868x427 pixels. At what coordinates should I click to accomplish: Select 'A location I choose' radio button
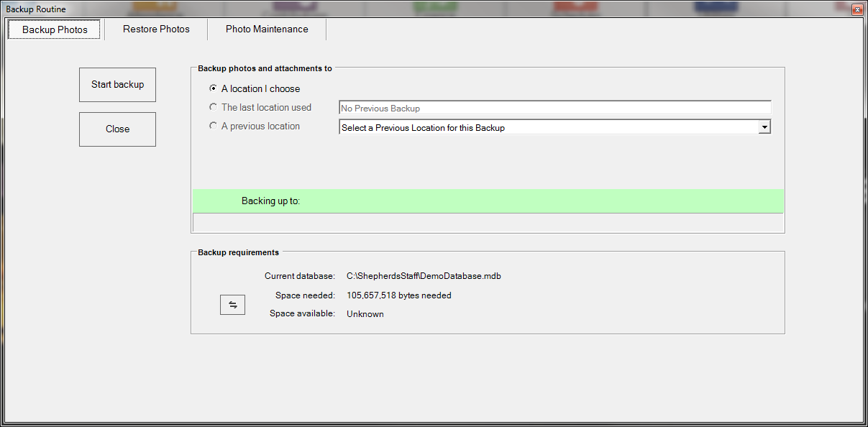[213, 89]
